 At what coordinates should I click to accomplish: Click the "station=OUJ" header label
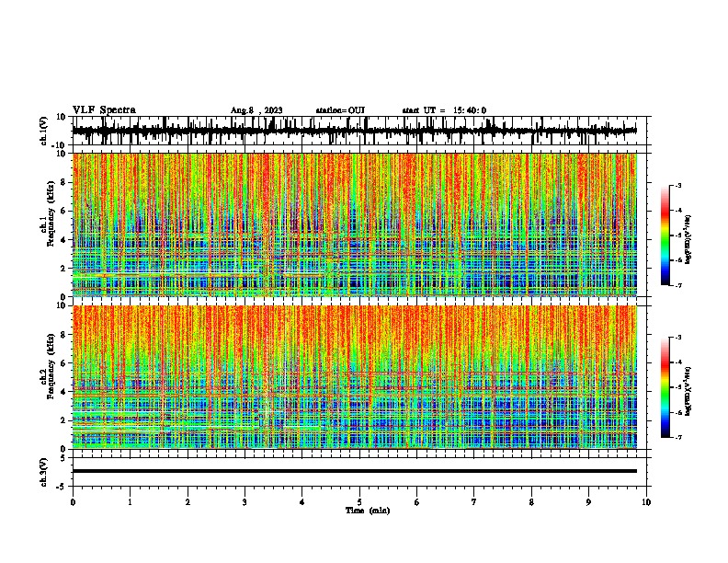(340, 110)
